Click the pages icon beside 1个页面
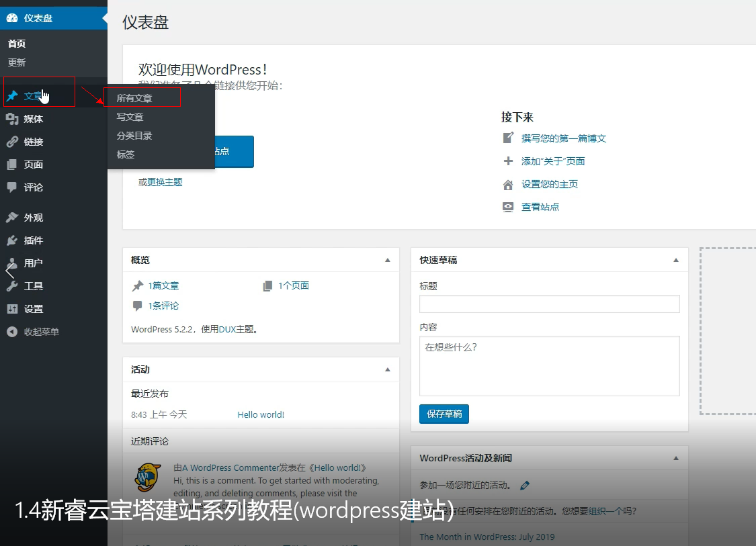 (267, 286)
